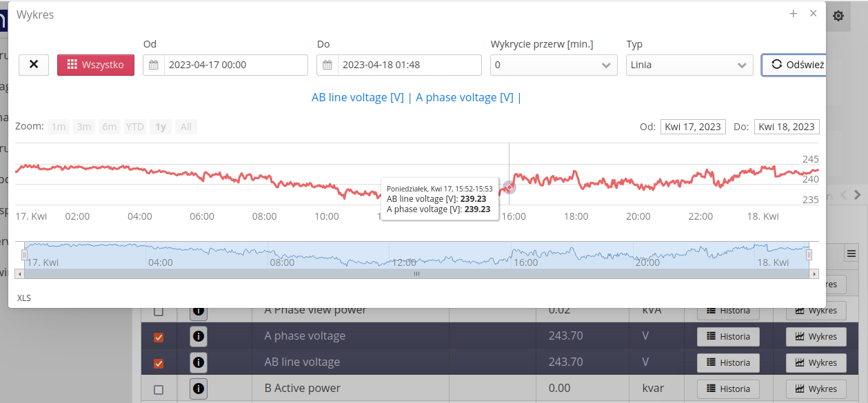This screenshot has height=403, width=868.
Task: Check the B Active power checkbox
Action: 159,389
